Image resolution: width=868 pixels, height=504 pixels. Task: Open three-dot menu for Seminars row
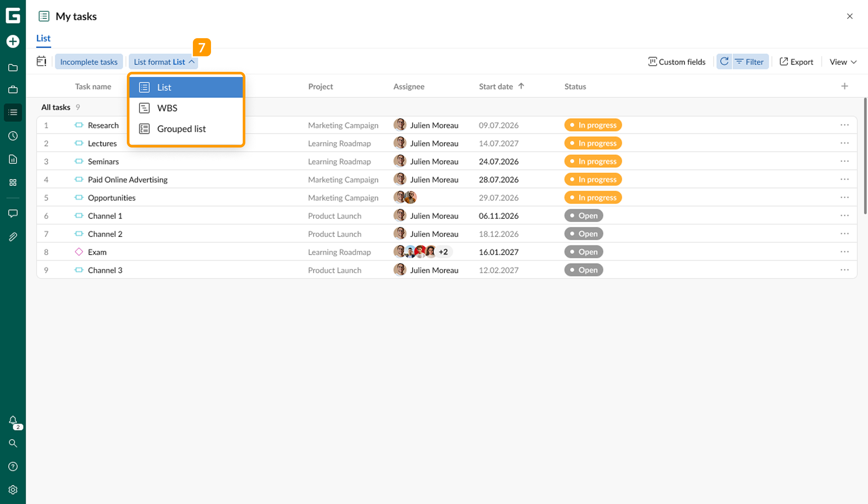pyautogui.click(x=845, y=161)
